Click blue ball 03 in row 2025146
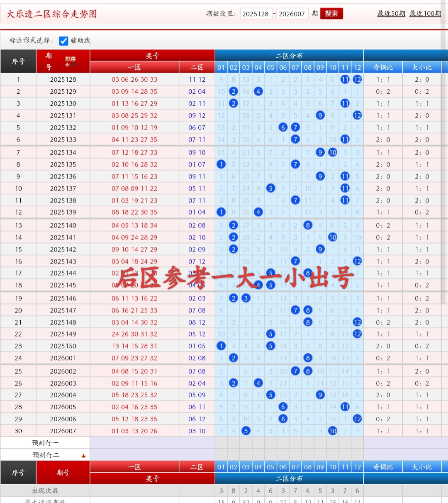The height and width of the screenshot is (503, 448). tap(246, 298)
